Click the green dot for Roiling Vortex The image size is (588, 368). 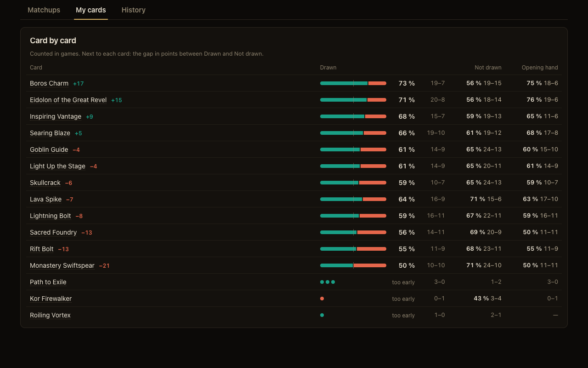322,315
